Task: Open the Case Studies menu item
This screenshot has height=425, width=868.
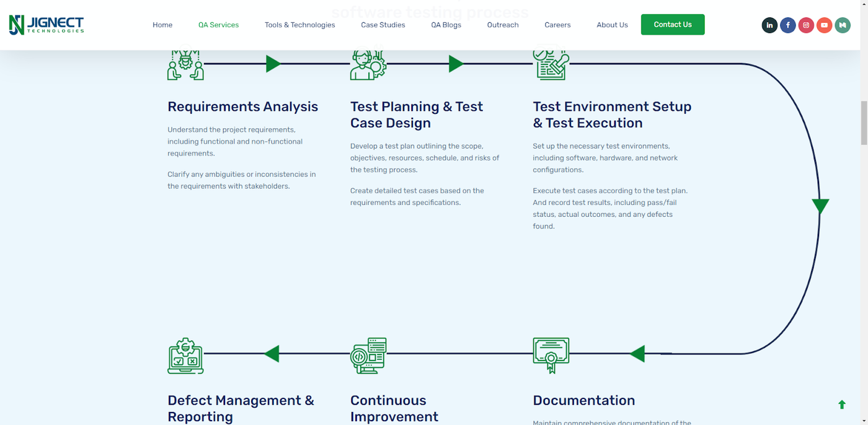Action: pyautogui.click(x=383, y=25)
